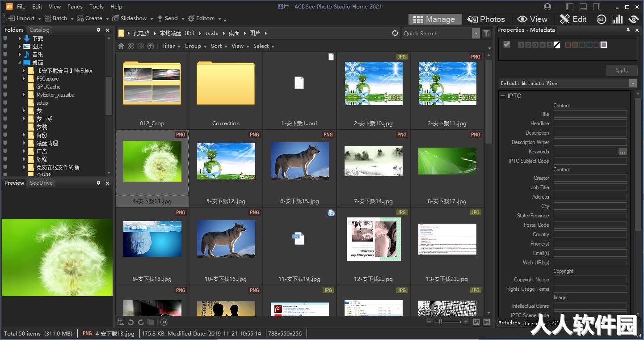The image size is (644, 340).
Task: Toggle the bottom pane layout icon
Action: [583, 7]
